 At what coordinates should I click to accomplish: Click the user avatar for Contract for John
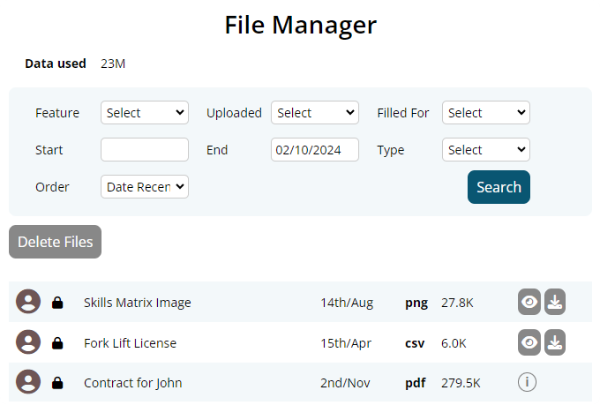(28, 382)
